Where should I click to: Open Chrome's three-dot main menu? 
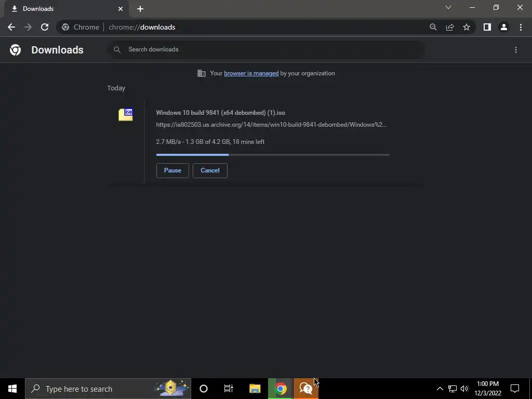521,27
